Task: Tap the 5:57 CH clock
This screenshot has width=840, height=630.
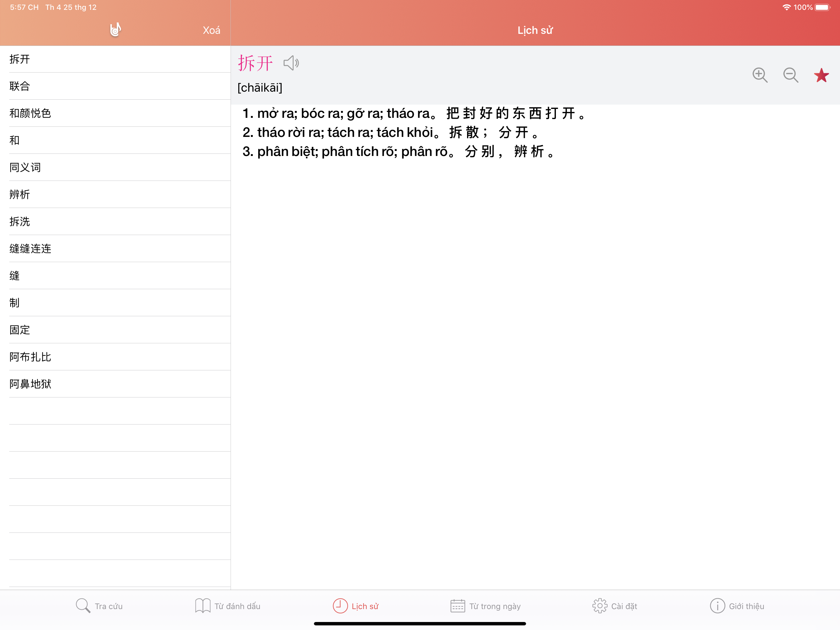Action: (x=24, y=7)
